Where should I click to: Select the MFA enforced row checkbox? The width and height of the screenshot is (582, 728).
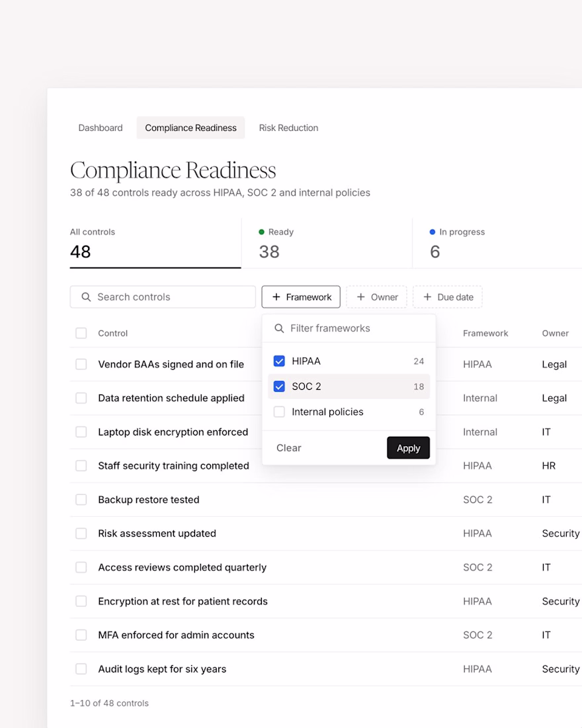pyautogui.click(x=81, y=635)
